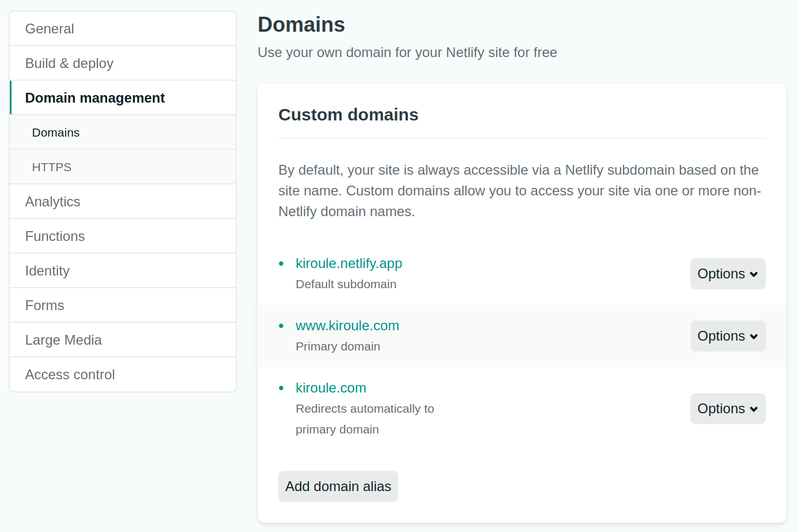Open the Domains sub-item
This screenshot has height=532, width=797.
[123, 133]
